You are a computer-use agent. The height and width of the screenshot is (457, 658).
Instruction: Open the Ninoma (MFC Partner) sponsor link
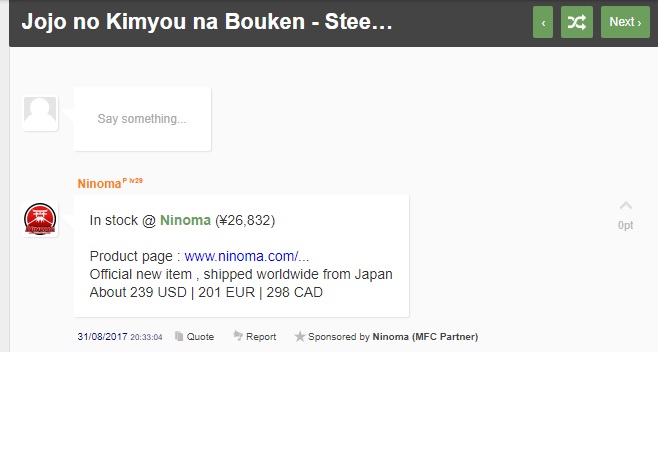pyautogui.click(x=425, y=337)
